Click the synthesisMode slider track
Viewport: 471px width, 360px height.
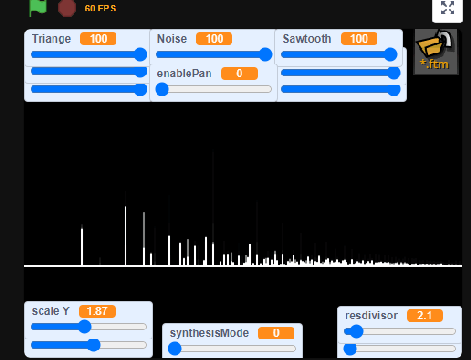coord(232,349)
